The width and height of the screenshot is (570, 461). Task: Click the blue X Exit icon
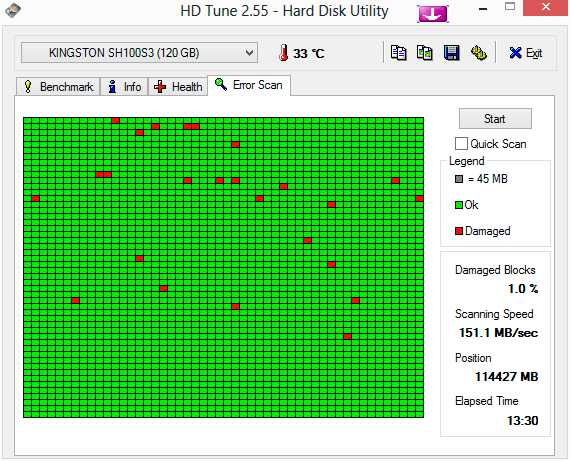click(x=515, y=53)
